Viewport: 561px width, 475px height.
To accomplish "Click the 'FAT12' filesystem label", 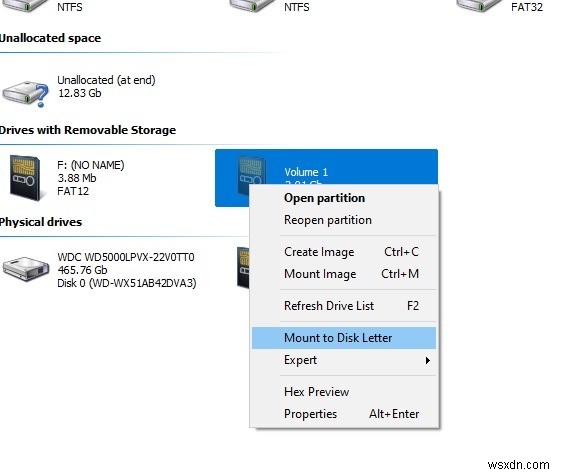I will tap(73, 191).
